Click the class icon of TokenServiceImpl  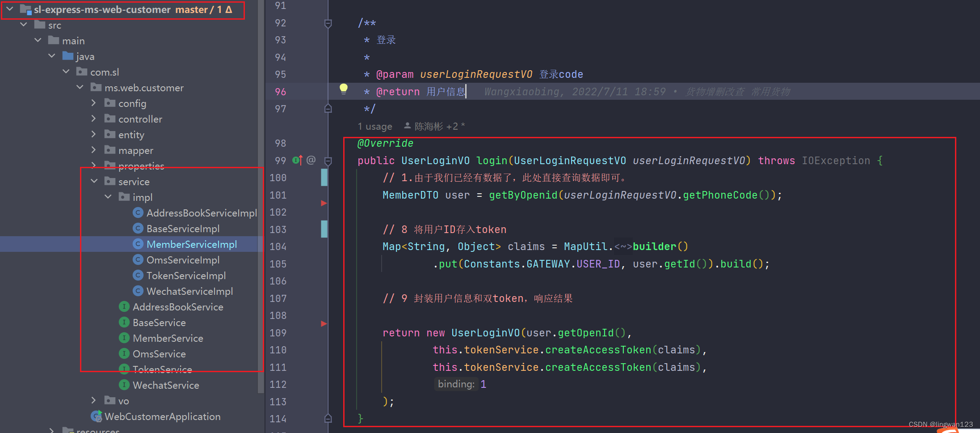coord(138,275)
